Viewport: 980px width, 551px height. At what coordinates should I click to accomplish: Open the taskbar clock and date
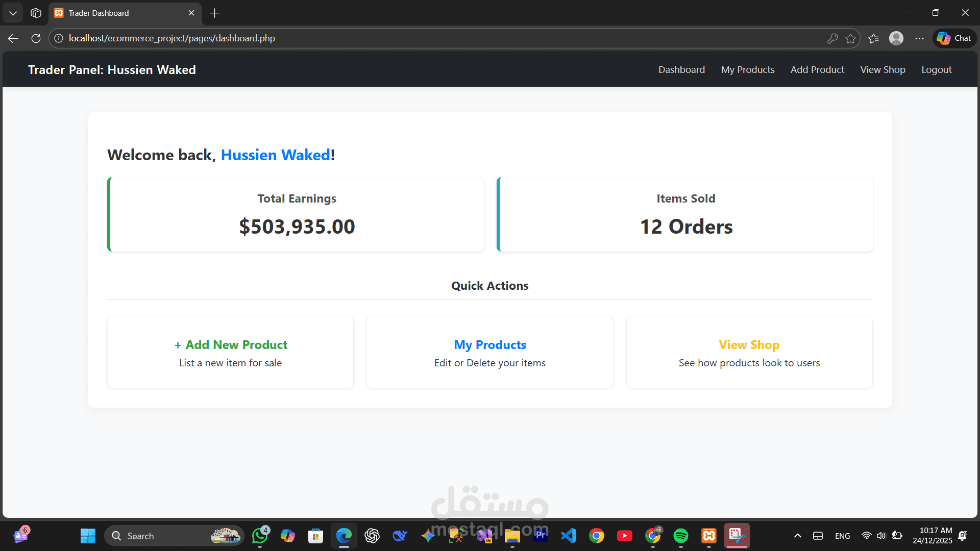click(x=933, y=536)
